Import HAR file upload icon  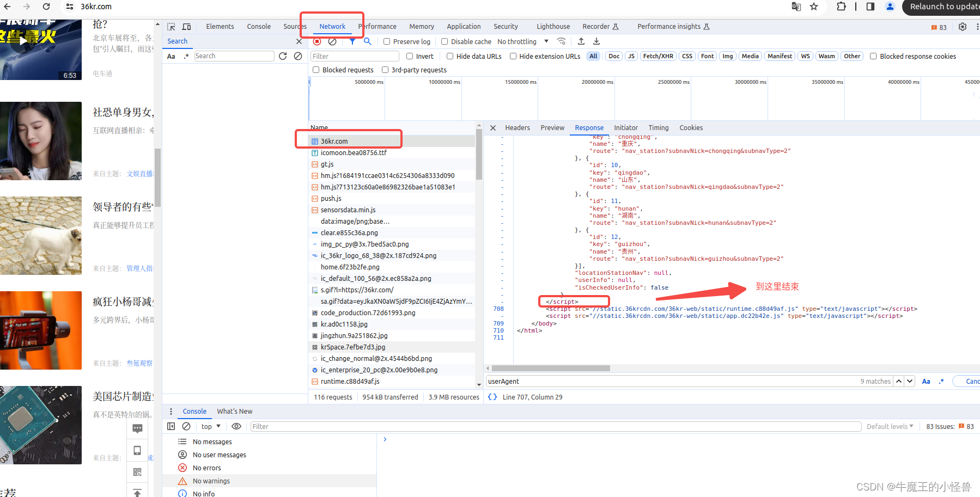pos(581,41)
